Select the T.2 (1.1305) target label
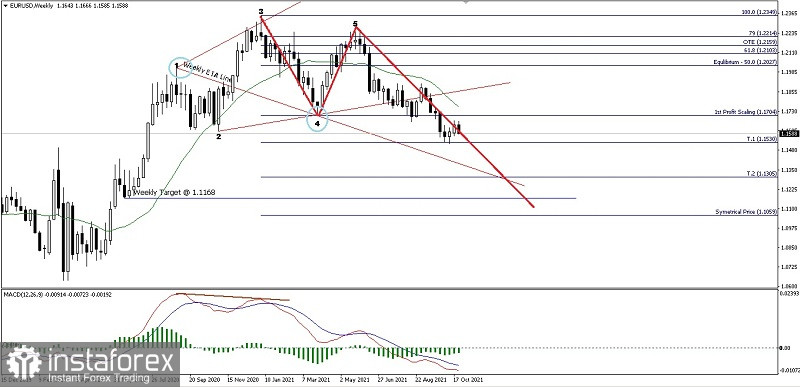Image resolution: width=800 pixels, height=387 pixels. [761, 174]
